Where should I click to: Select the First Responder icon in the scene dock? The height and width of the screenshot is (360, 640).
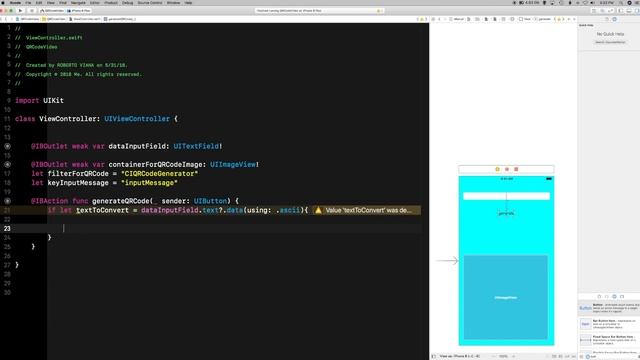point(507,169)
